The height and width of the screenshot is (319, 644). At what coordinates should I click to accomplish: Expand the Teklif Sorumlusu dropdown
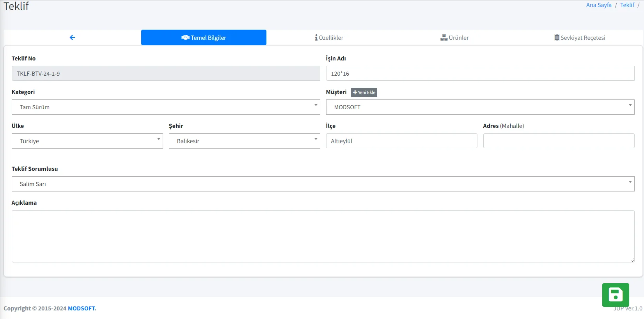323,184
